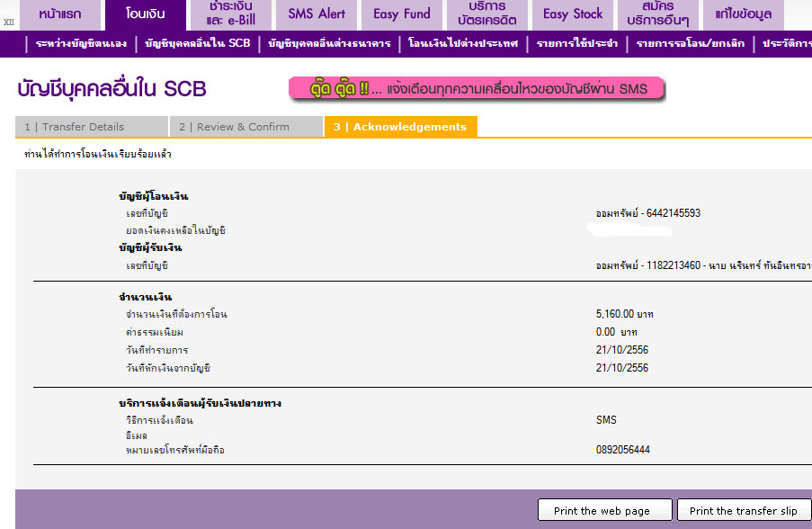Open the ชำระเงิน และ e-Bill tab
Viewport: 812px width, 529px height.
tap(231, 14)
